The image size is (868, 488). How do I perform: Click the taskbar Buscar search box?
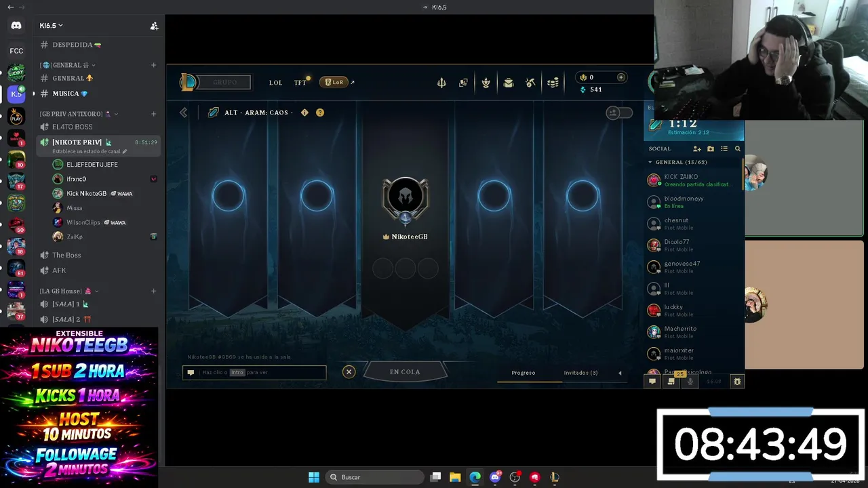pos(373,477)
